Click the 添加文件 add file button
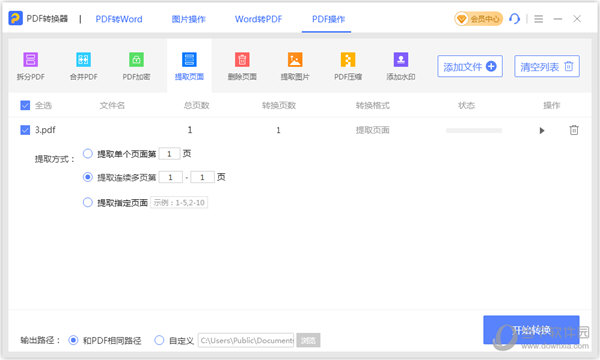 470,67
